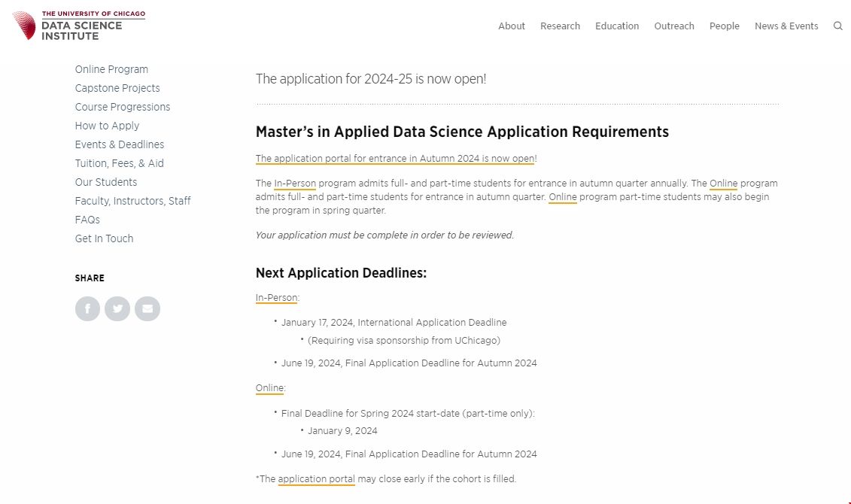Share page via email envelope icon

pyautogui.click(x=147, y=308)
